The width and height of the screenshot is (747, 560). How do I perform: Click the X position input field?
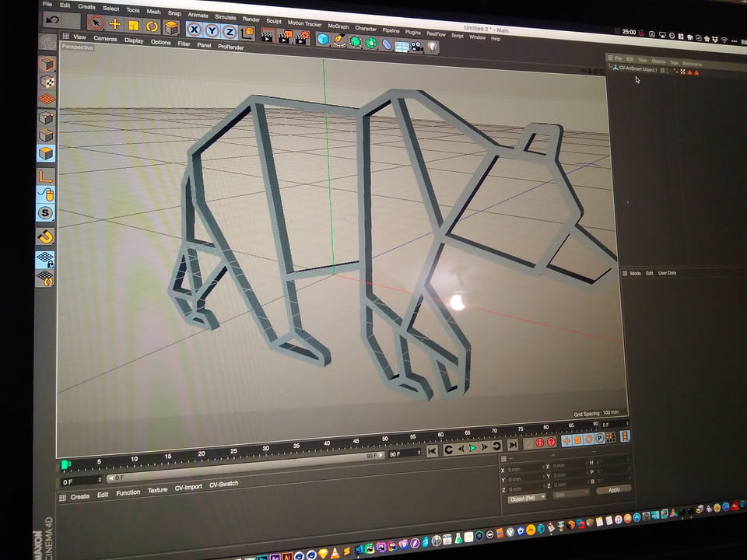pyautogui.click(x=518, y=469)
